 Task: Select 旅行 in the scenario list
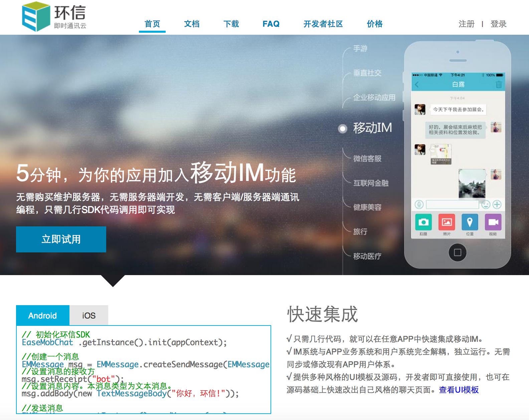360,232
